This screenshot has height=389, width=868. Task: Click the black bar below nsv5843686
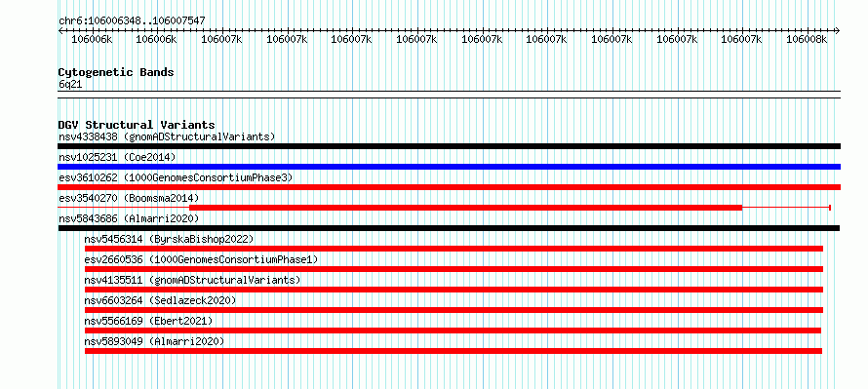449,228
